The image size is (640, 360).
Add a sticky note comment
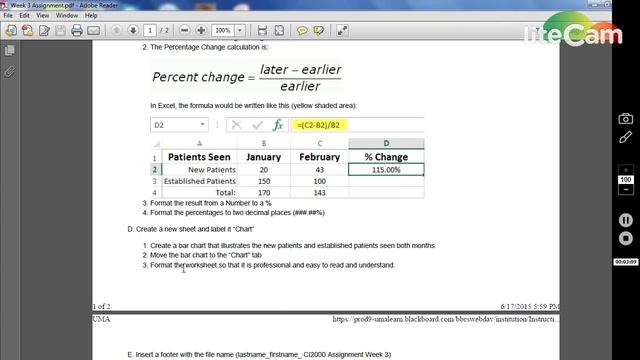point(302,31)
